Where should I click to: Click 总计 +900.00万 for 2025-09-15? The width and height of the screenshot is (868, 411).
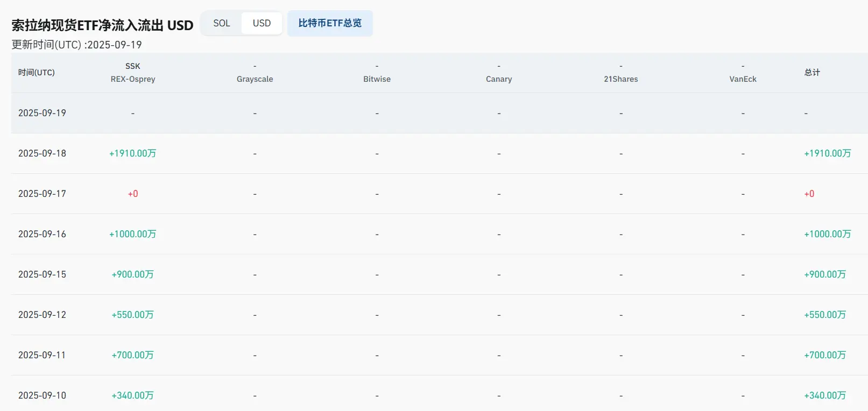coord(825,274)
